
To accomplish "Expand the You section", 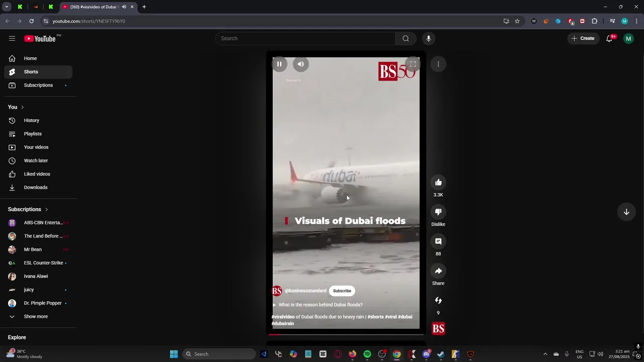I will 16,107.
